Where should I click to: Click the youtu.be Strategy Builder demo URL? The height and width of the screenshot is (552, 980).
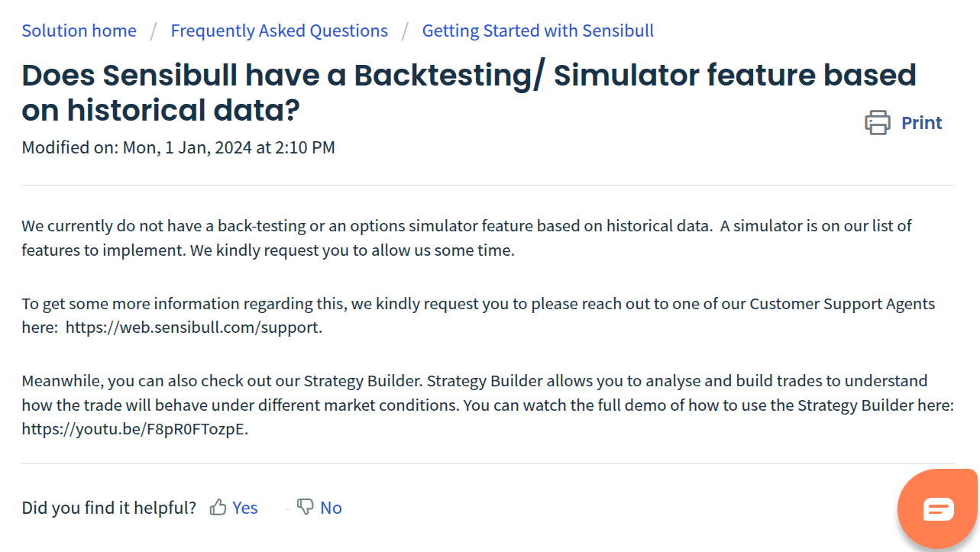point(134,429)
